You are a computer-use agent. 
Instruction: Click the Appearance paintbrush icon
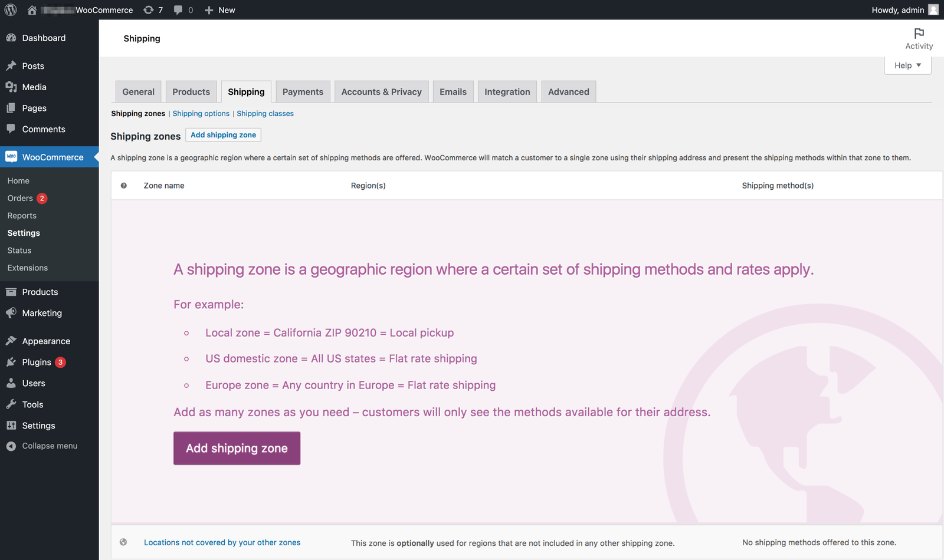(x=12, y=341)
